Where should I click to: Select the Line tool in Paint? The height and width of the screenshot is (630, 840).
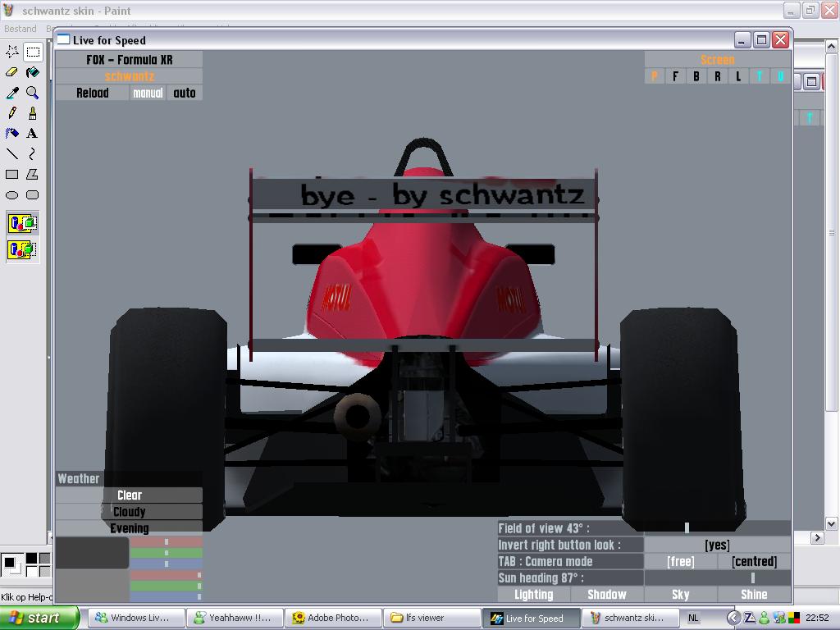[x=11, y=153]
